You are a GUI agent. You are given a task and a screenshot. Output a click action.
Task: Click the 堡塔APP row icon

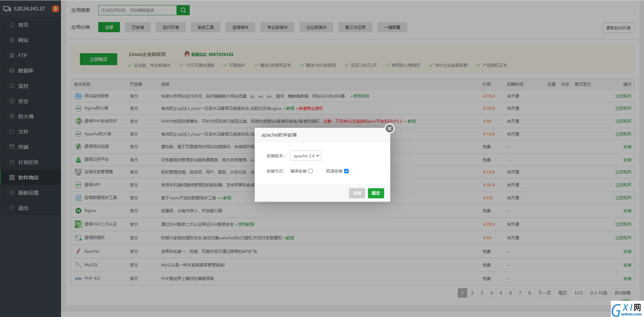(78, 185)
